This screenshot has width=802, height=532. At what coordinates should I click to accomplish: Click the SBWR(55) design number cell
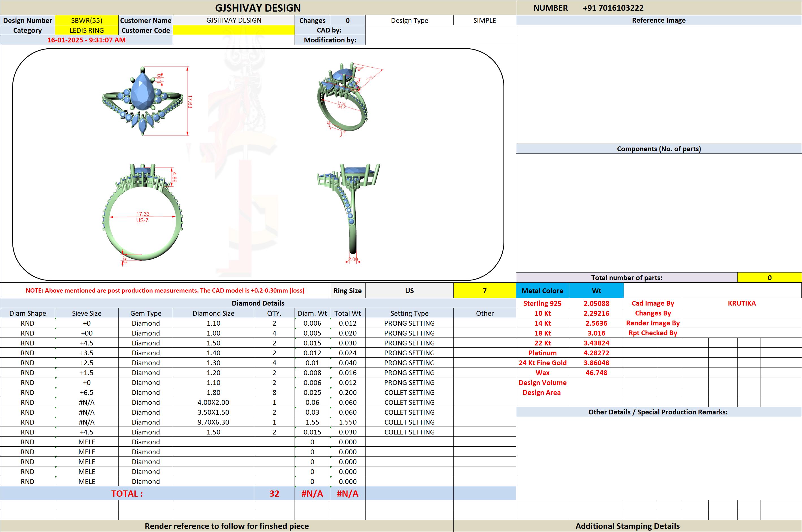tap(87, 20)
